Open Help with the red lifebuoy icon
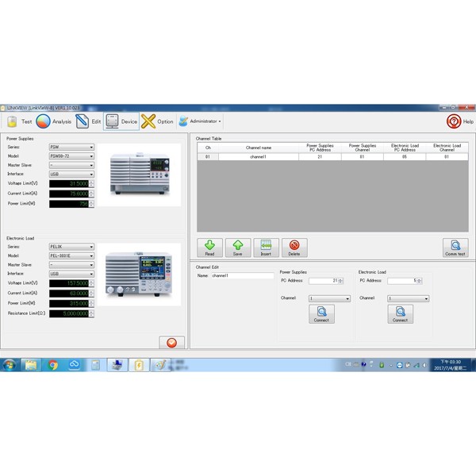 click(459, 121)
